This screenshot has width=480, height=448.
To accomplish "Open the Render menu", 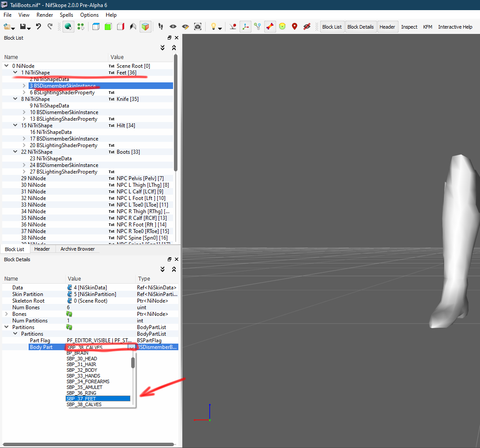I will pyautogui.click(x=44, y=15).
